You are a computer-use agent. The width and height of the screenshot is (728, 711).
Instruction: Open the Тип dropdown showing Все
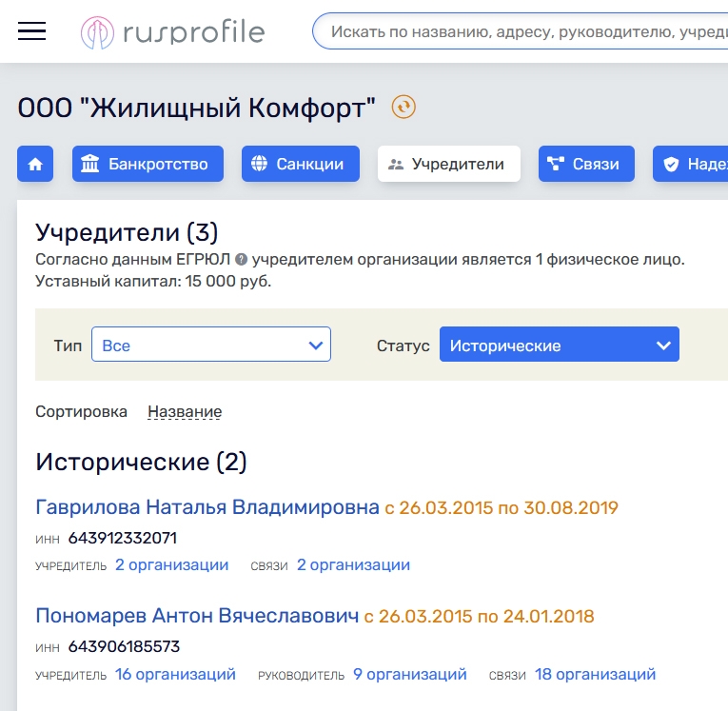[211, 345]
